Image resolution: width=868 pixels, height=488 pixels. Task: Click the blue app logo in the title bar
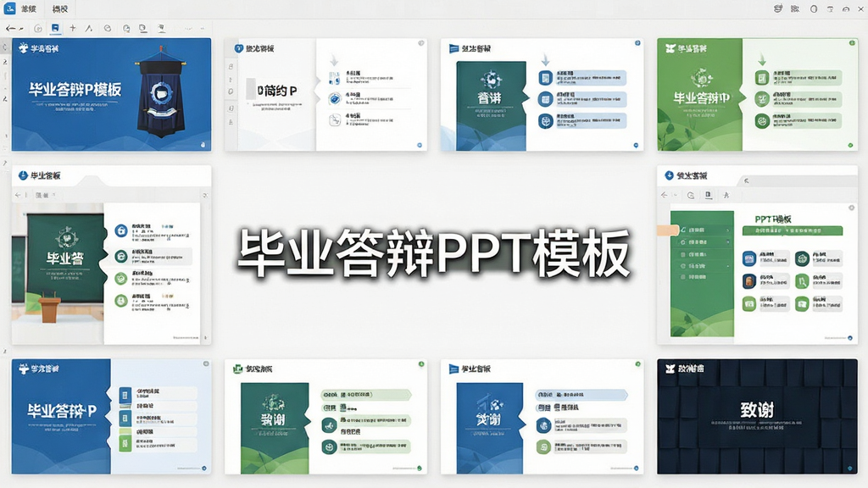pos(9,8)
